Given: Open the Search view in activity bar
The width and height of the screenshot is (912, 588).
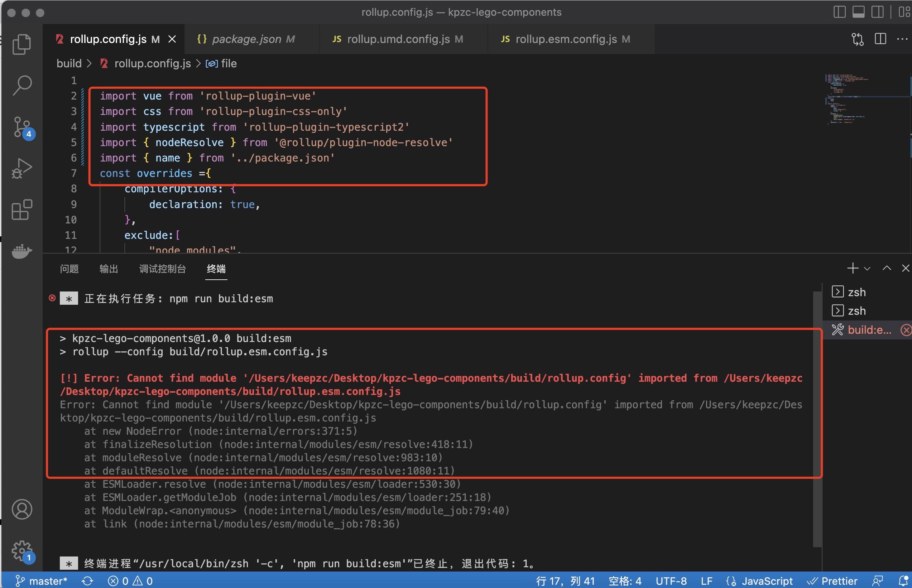Looking at the screenshot, I should pyautogui.click(x=22, y=85).
